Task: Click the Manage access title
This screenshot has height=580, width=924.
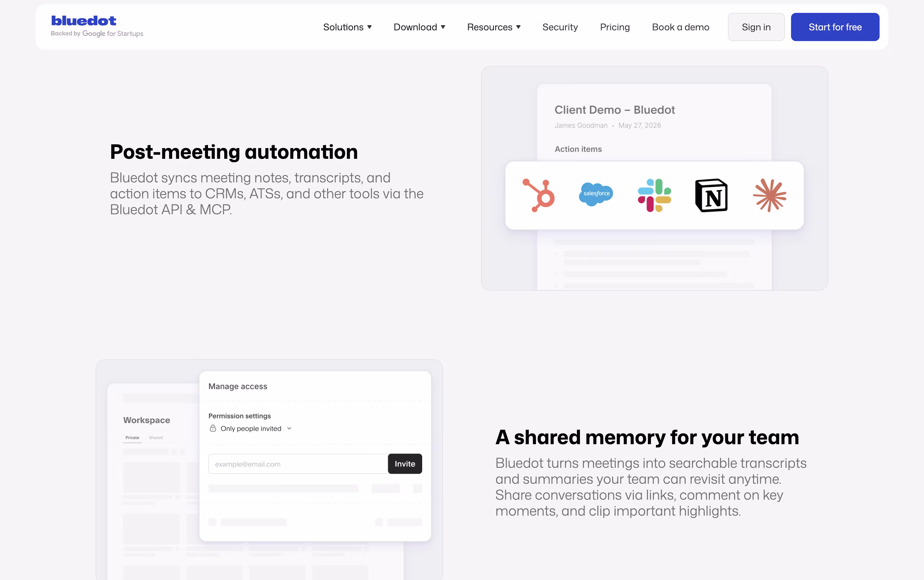Action: coord(238,386)
